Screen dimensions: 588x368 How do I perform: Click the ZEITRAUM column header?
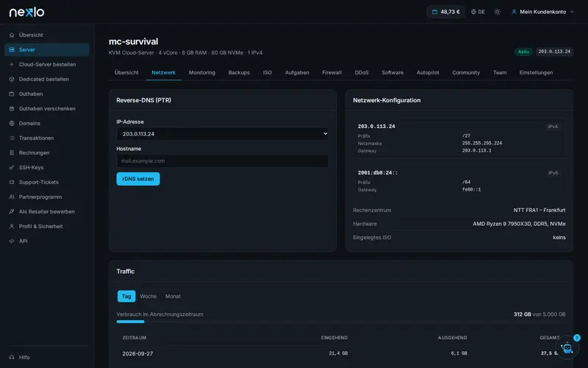tap(135, 338)
